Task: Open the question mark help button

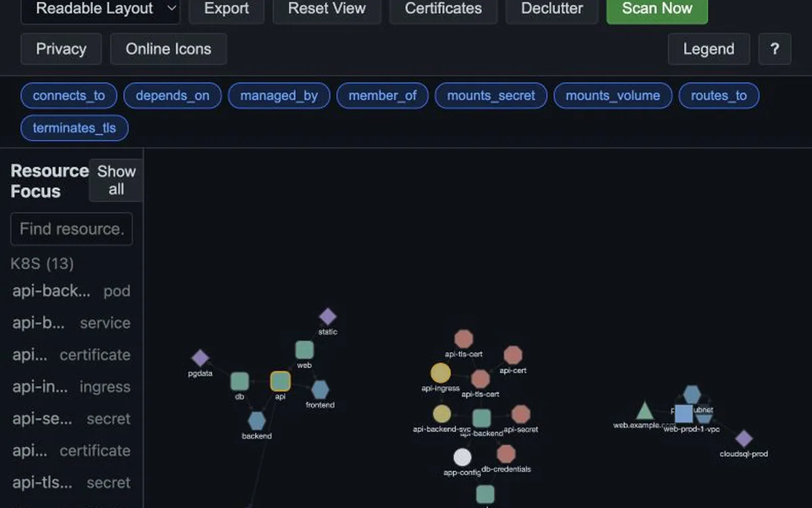Action: click(775, 49)
